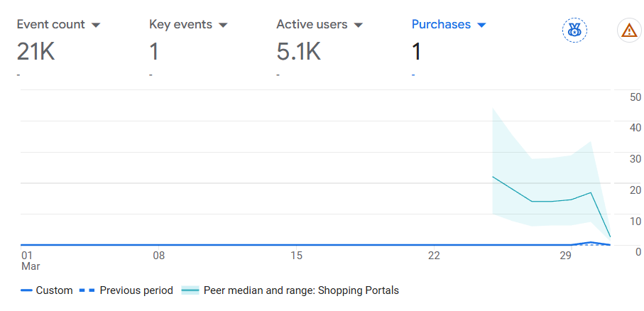This screenshot has height=311, width=644.
Task: Click the 5.1K active users value
Action: click(x=299, y=52)
